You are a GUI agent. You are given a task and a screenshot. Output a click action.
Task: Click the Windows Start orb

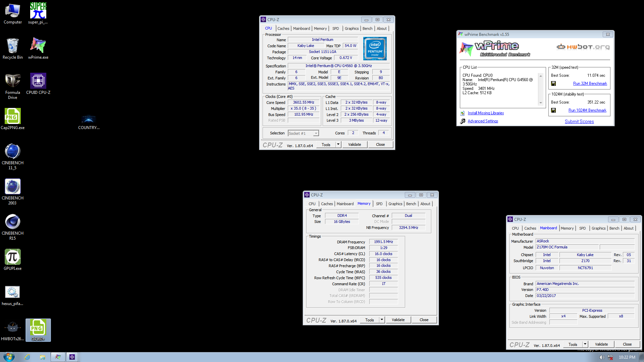point(9,357)
